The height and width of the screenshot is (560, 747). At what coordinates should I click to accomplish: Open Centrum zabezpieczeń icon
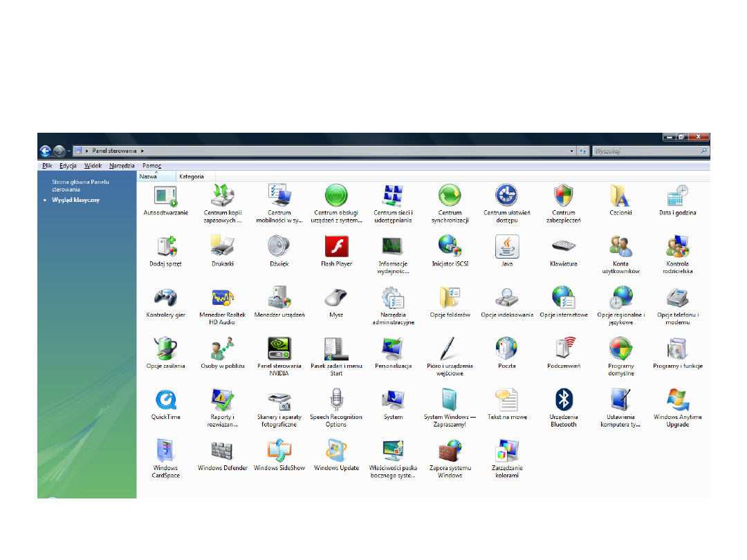click(x=563, y=196)
